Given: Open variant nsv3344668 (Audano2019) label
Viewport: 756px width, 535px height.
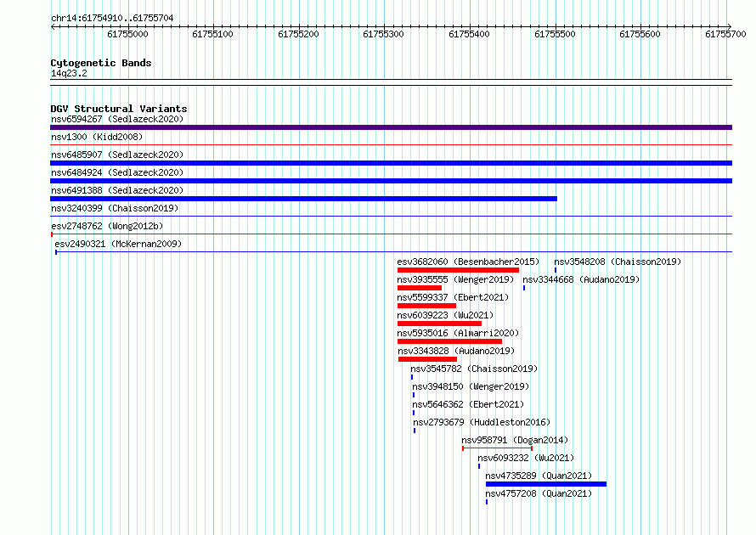Looking at the screenshot, I should click(581, 279).
